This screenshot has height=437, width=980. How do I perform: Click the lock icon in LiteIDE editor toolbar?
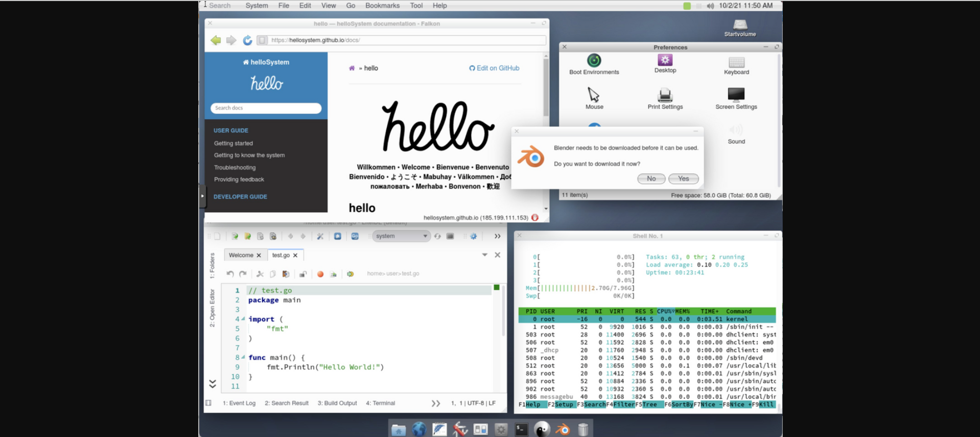(303, 274)
